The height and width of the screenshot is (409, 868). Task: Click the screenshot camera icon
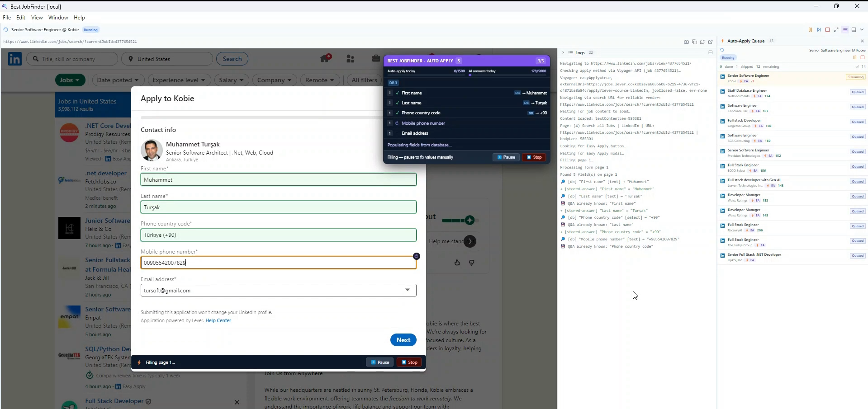pyautogui.click(x=686, y=42)
